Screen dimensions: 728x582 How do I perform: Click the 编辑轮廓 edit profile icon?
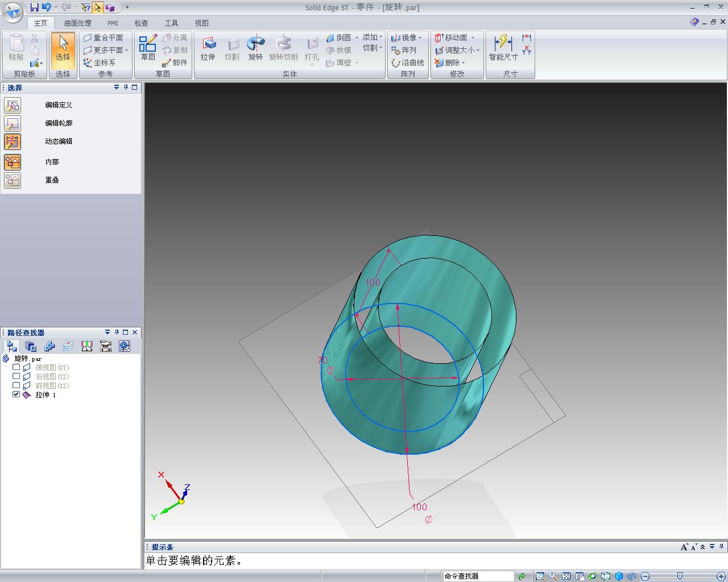13,123
